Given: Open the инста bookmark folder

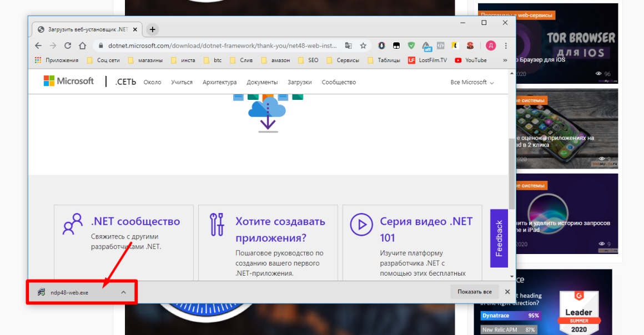Looking at the screenshot, I should pyautogui.click(x=183, y=60).
